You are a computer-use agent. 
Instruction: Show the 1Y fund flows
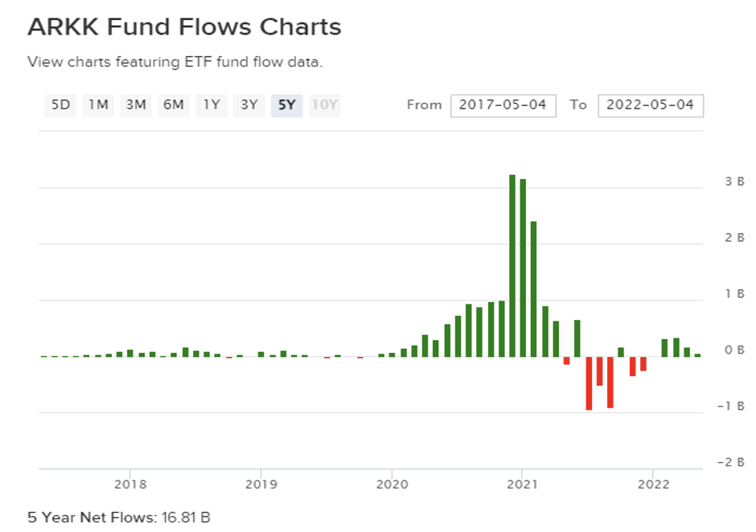click(x=211, y=104)
